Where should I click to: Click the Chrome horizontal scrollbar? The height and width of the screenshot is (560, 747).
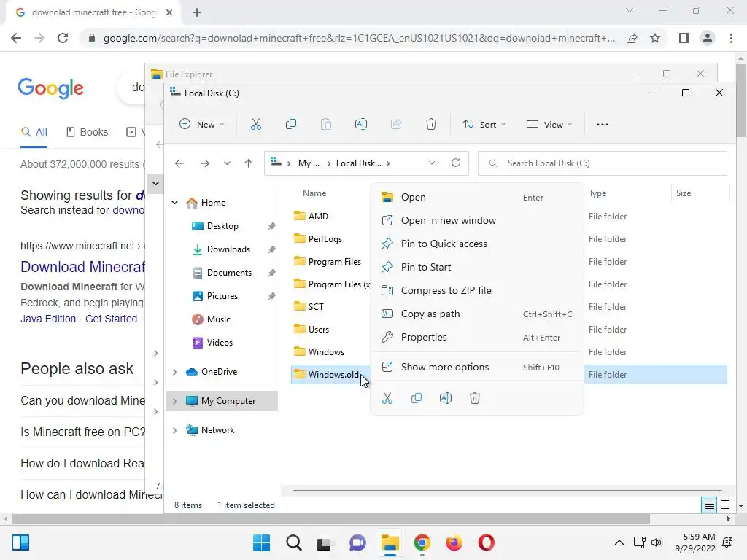331,519
